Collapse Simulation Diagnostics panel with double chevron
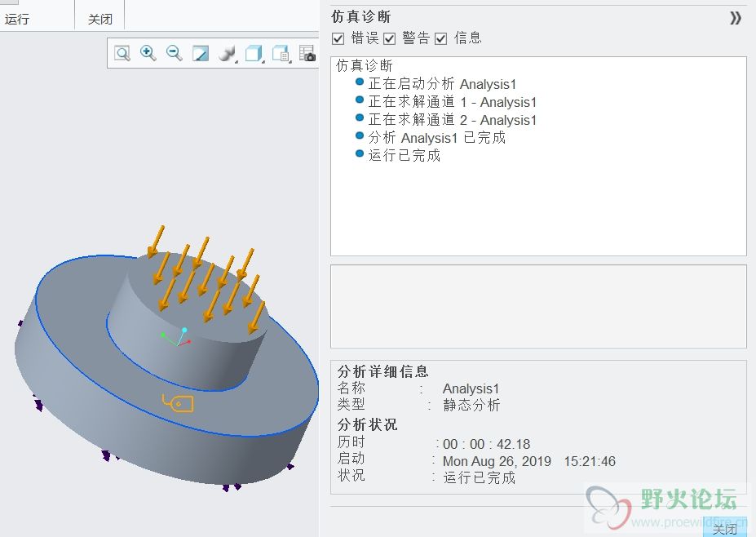This screenshot has height=537, width=756. click(x=736, y=18)
